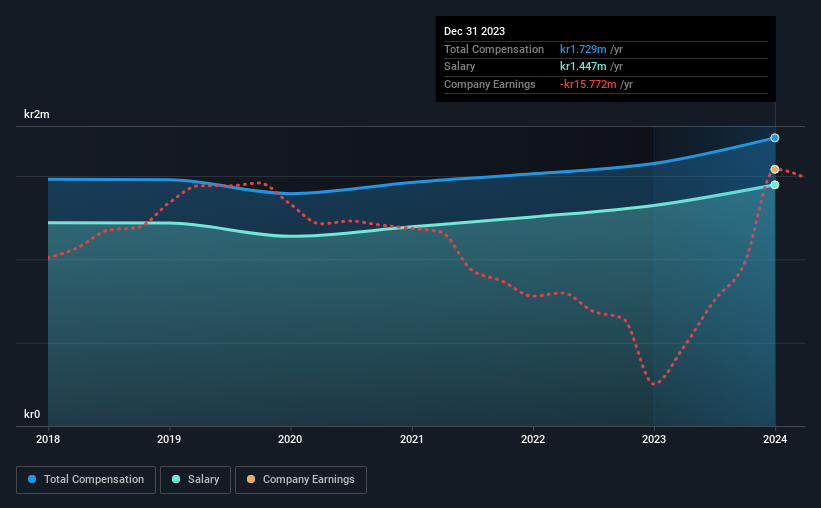Click the kr0 y-axis label
The image size is (821, 508).
pos(32,414)
